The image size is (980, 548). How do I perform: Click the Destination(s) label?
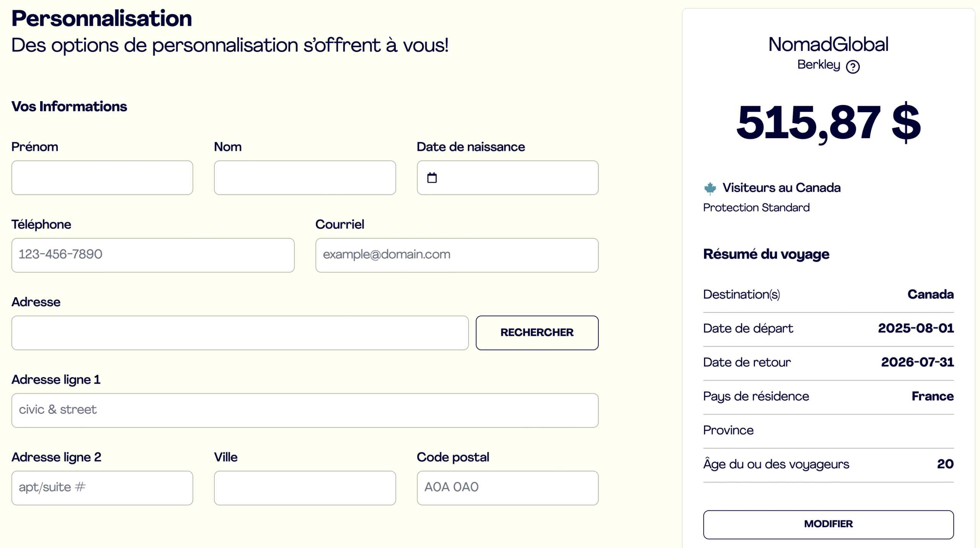click(x=741, y=294)
